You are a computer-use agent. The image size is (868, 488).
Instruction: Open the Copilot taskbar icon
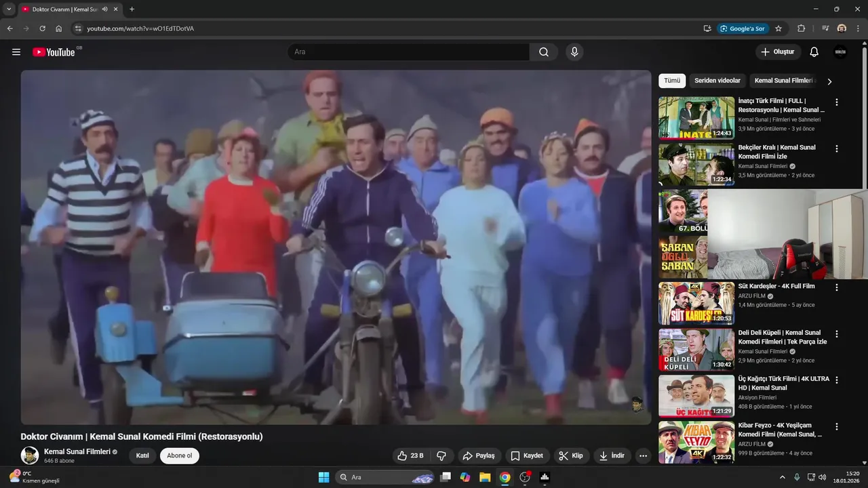465,477
